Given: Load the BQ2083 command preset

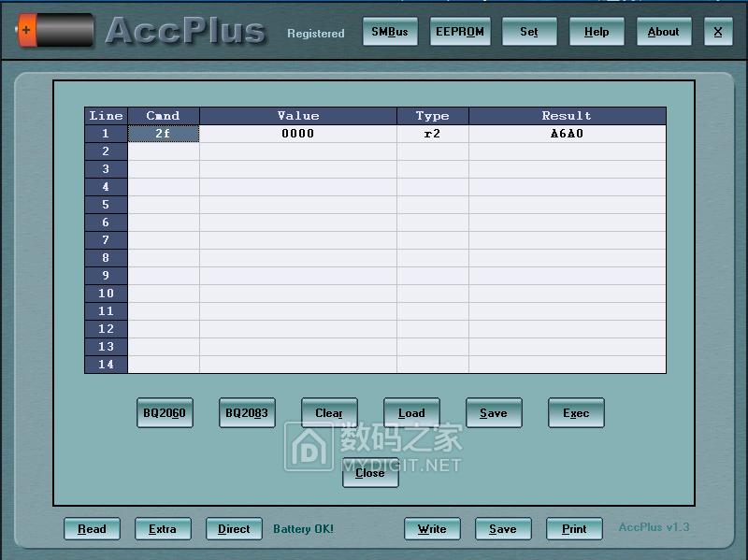Looking at the screenshot, I should 247,413.
